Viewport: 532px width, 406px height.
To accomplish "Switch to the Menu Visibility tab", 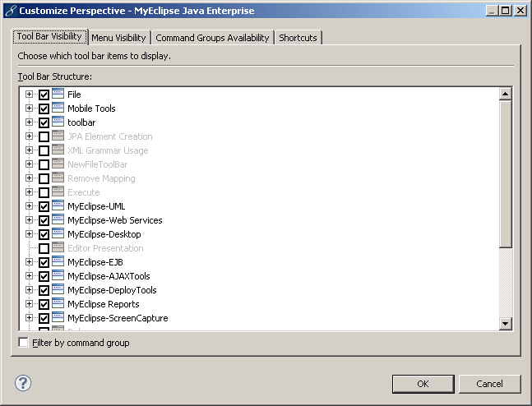I will pyautogui.click(x=118, y=38).
